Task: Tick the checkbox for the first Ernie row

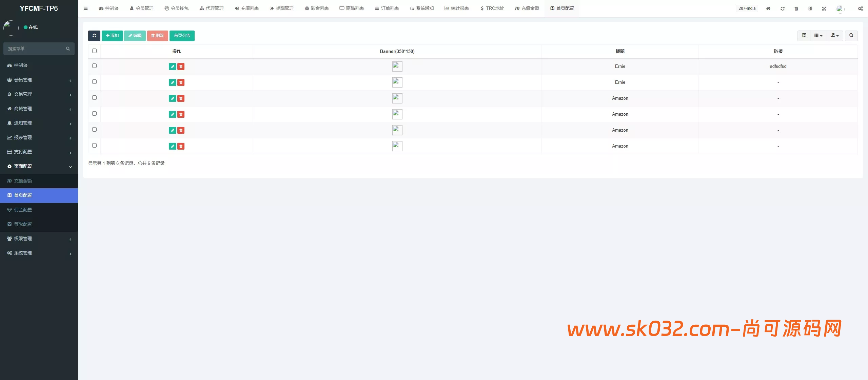Action: tap(94, 66)
